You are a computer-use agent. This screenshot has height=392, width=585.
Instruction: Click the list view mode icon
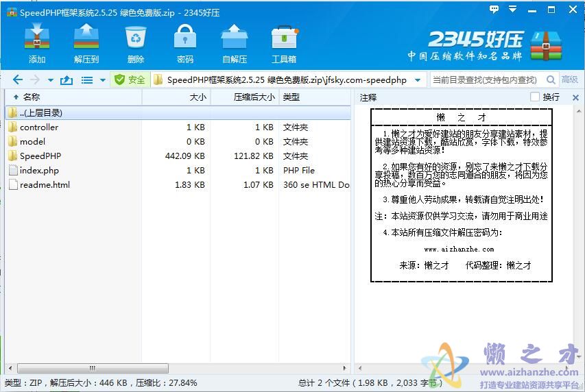click(87, 79)
